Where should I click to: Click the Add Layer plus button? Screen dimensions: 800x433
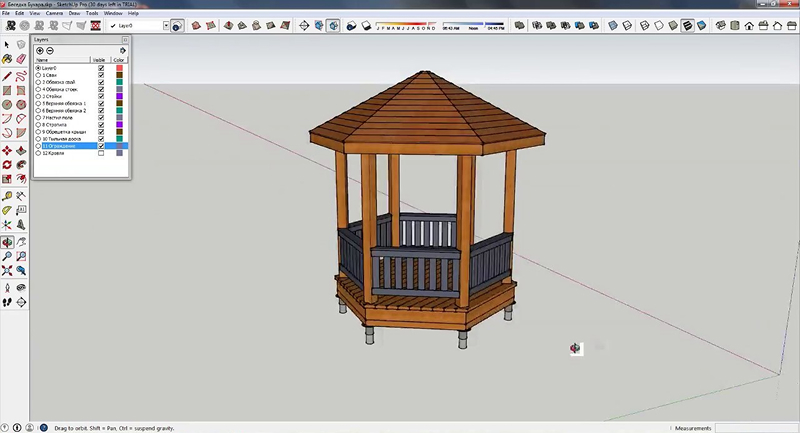40,50
